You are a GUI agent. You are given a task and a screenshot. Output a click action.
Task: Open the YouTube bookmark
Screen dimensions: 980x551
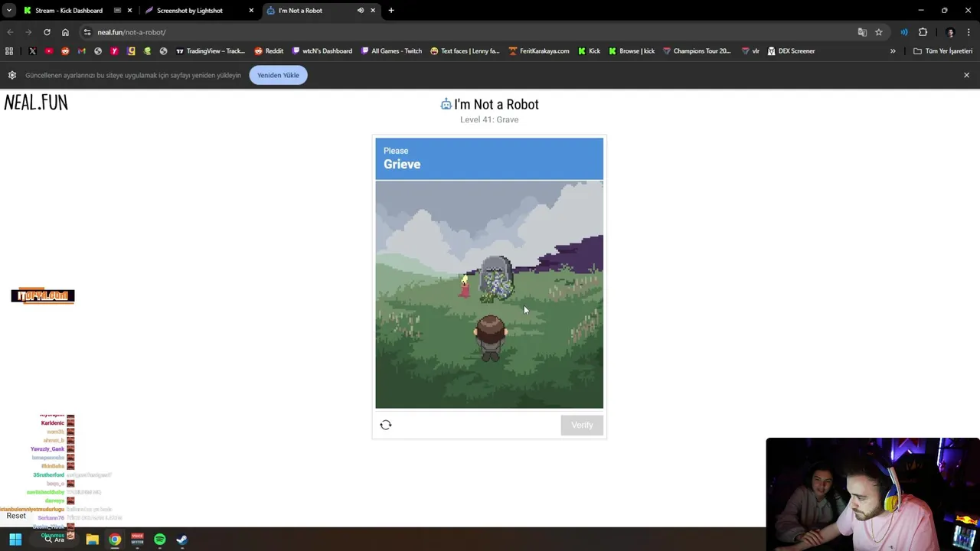point(48,51)
